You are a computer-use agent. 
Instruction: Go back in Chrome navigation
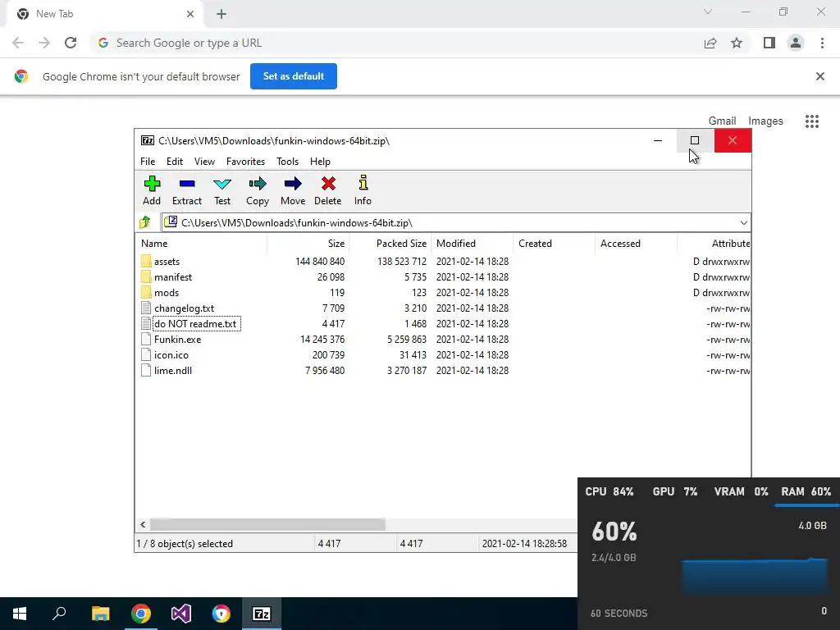click(x=18, y=43)
